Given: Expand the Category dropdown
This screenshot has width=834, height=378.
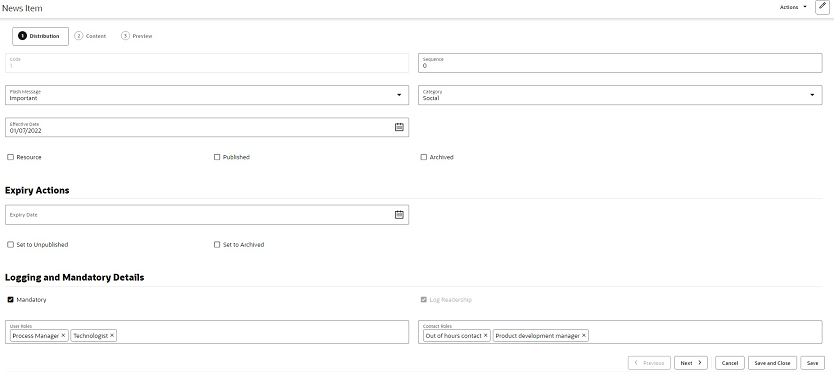Looking at the screenshot, I should [812, 95].
